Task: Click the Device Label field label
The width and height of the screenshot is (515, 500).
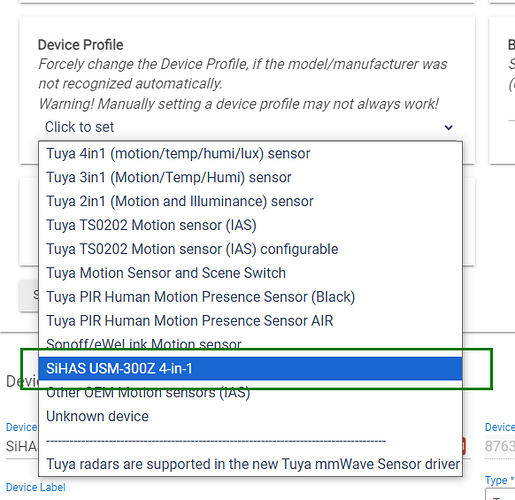Action: (x=36, y=487)
